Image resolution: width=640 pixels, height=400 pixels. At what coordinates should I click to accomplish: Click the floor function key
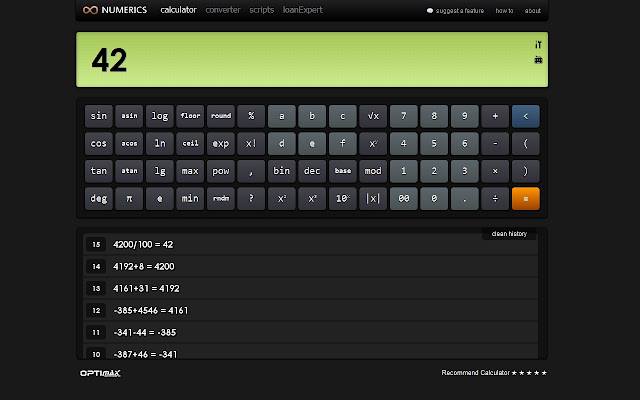click(190, 116)
